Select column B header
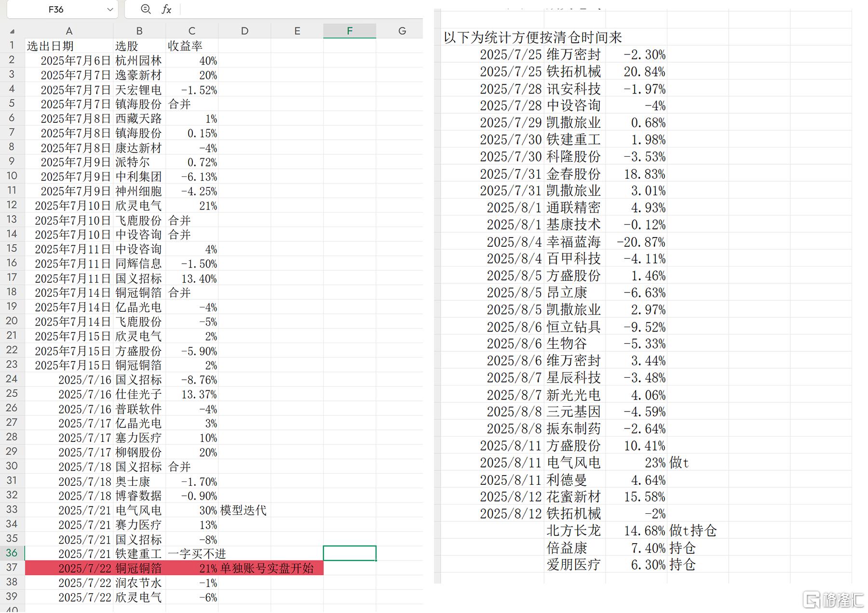 (139, 31)
